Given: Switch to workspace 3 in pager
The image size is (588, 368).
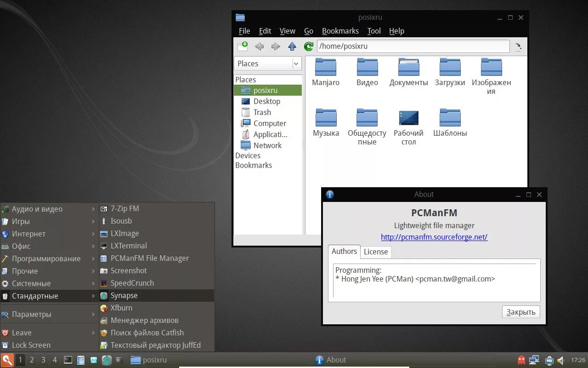Looking at the screenshot, I should tap(43, 360).
